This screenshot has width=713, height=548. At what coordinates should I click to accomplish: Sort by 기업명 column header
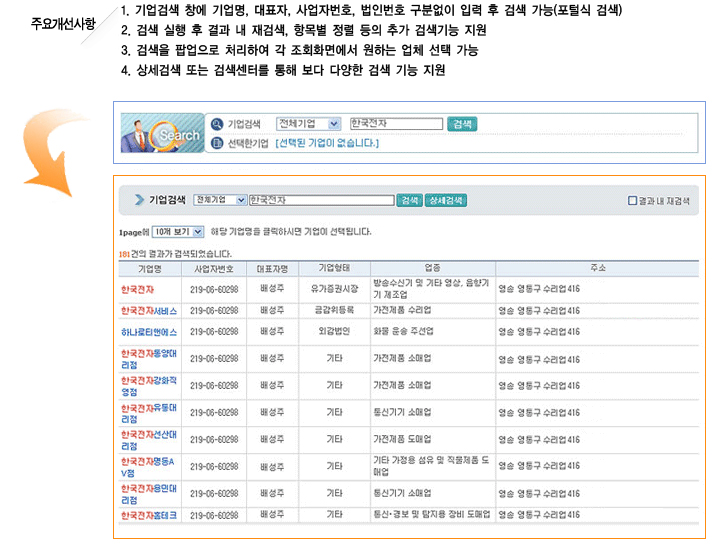coord(150,269)
